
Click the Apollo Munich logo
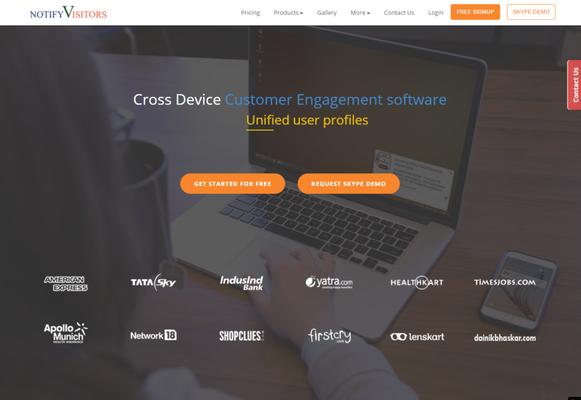click(66, 333)
